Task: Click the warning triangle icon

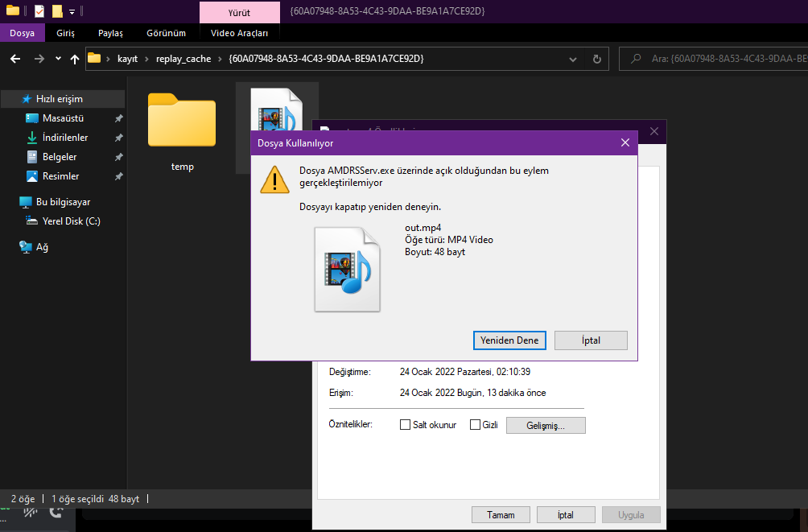Action: pyautogui.click(x=274, y=179)
